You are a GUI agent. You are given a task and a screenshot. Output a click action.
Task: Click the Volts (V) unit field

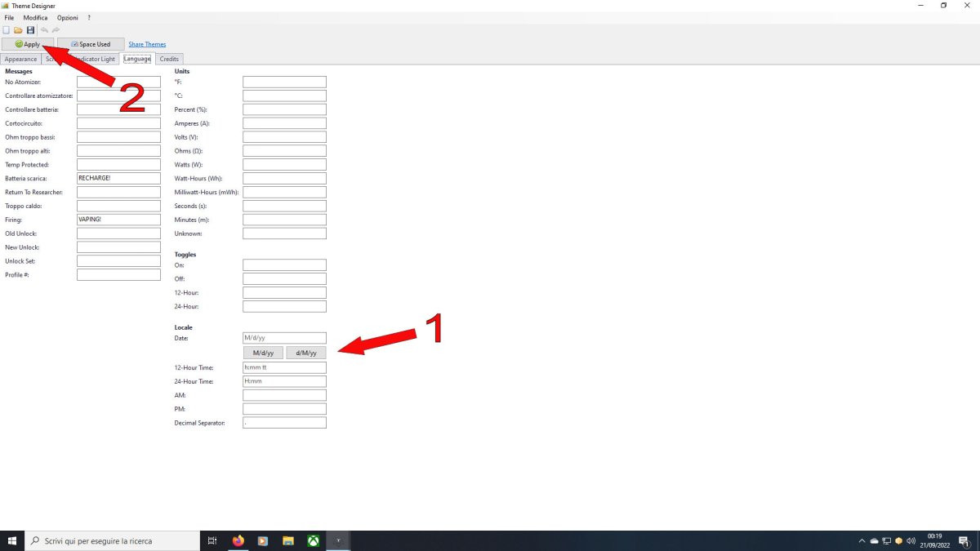(x=284, y=137)
